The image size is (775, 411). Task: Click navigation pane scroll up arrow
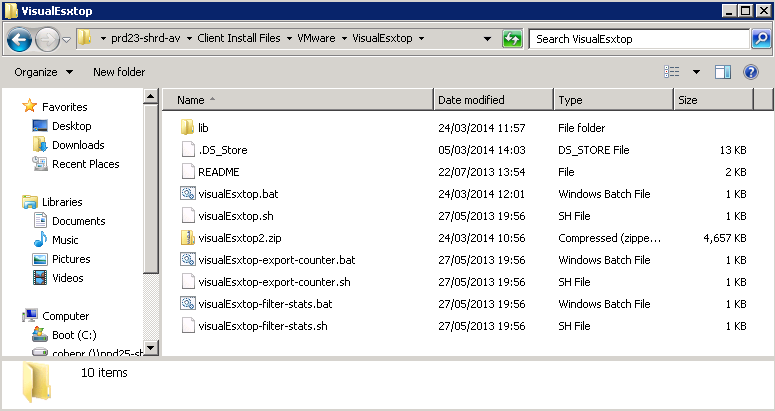(x=151, y=96)
